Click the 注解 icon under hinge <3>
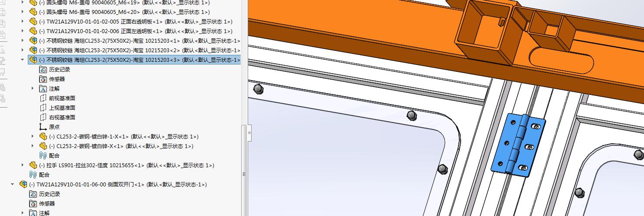The height and width of the screenshot is (216, 644). 43,89
